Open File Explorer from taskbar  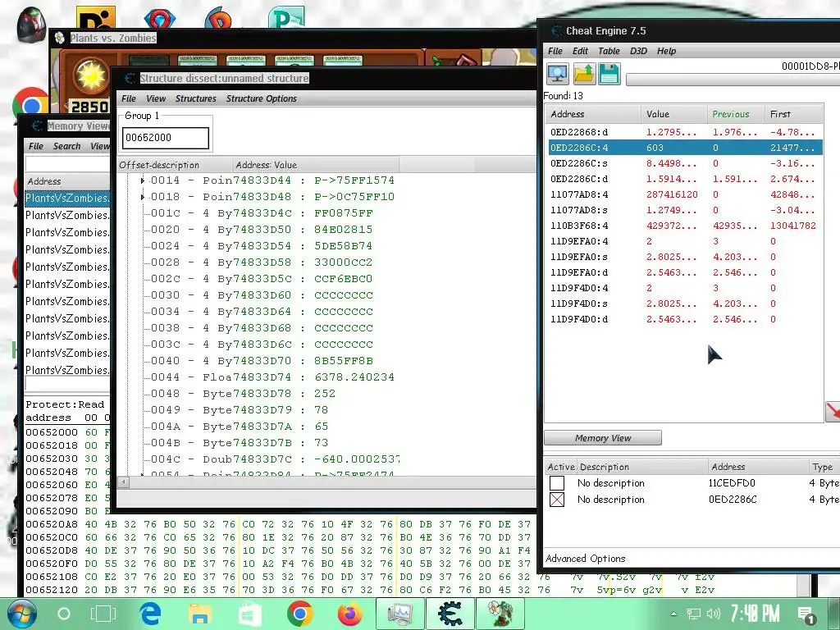tap(200, 614)
